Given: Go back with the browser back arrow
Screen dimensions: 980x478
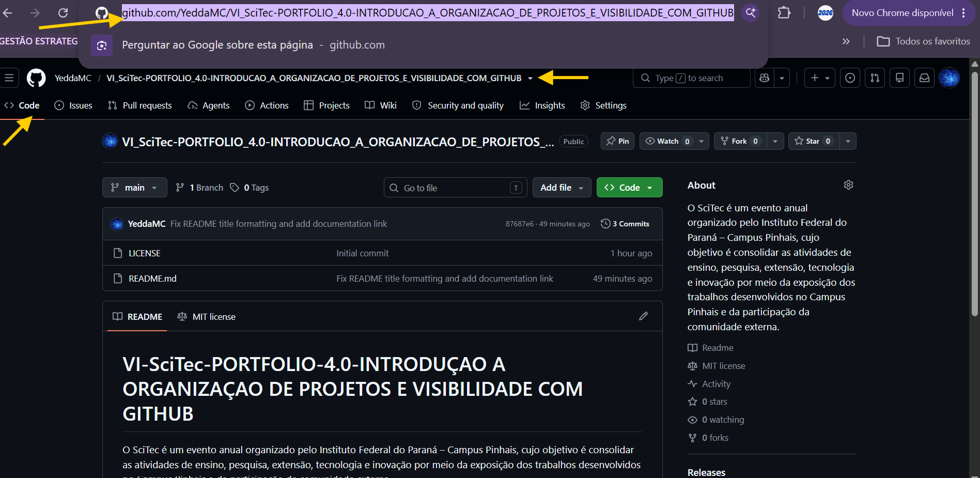Looking at the screenshot, I should tap(8, 13).
